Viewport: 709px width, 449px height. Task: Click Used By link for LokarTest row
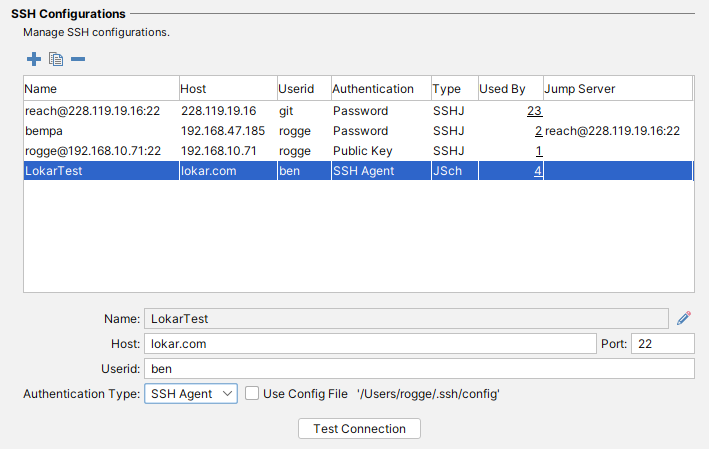point(538,171)
